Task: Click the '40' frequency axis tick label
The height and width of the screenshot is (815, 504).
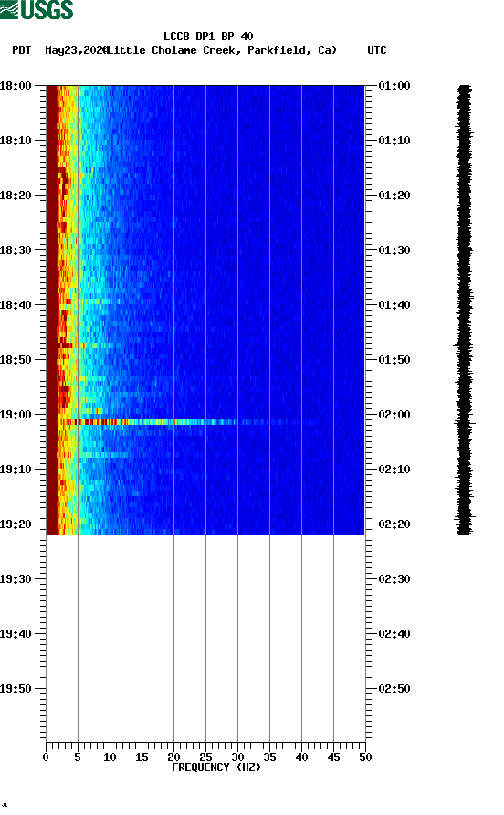Action: click(301, 757)
